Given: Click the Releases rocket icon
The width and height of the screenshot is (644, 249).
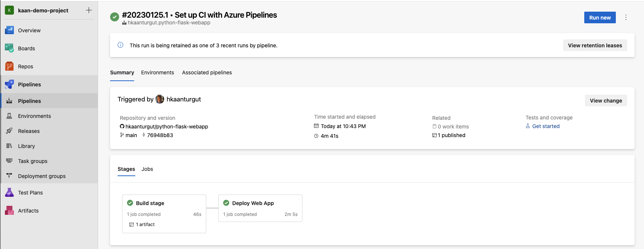Looking at the screenshot, I should [x=9, y=131].
